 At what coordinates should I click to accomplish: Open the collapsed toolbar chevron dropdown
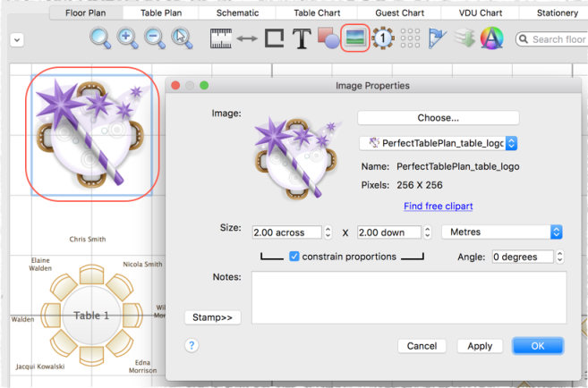pos(17,40)
